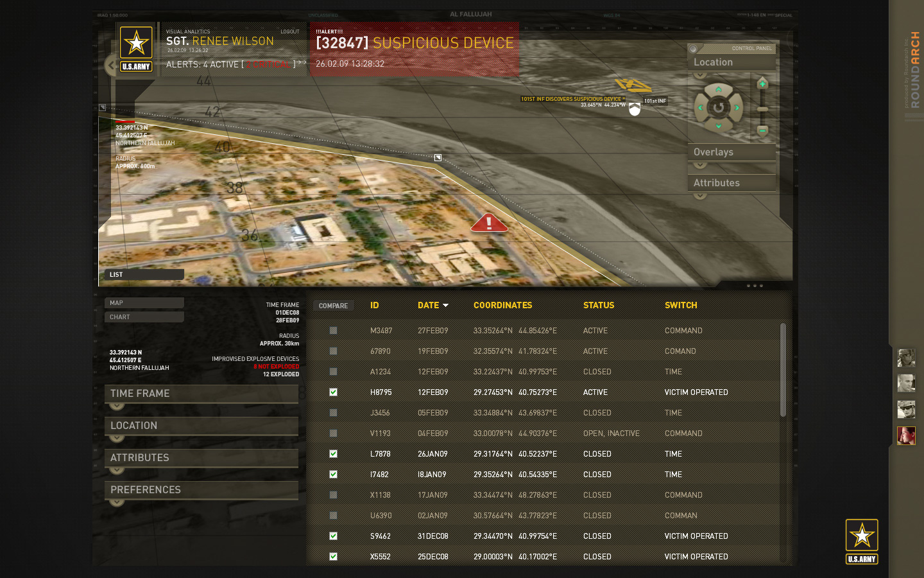Open the Roundarch logo in the sidebar

point(914,69)
